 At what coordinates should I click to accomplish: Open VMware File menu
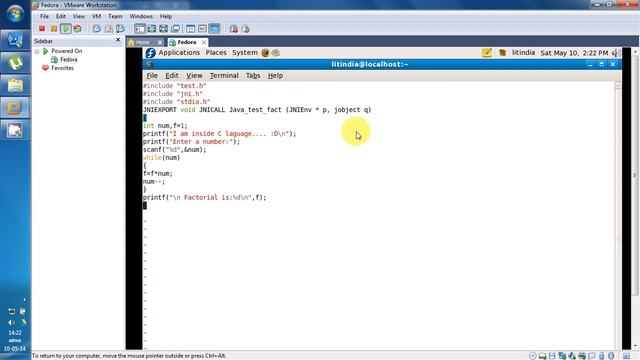(x=44, y=16)
